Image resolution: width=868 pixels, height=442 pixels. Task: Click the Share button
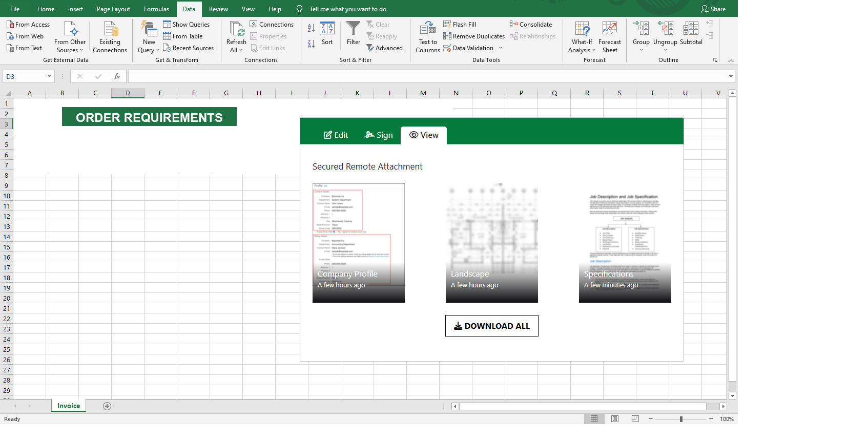click(x=713, y=9)
